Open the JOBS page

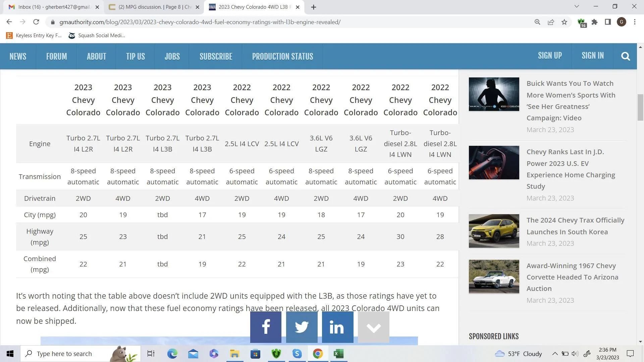[x=172, y=56]
